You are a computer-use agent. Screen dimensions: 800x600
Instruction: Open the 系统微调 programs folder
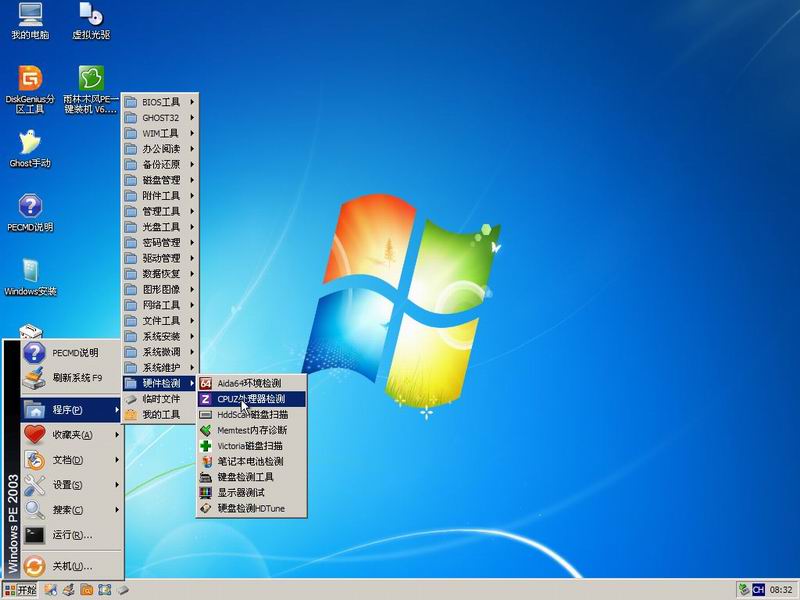coord(160,352)
